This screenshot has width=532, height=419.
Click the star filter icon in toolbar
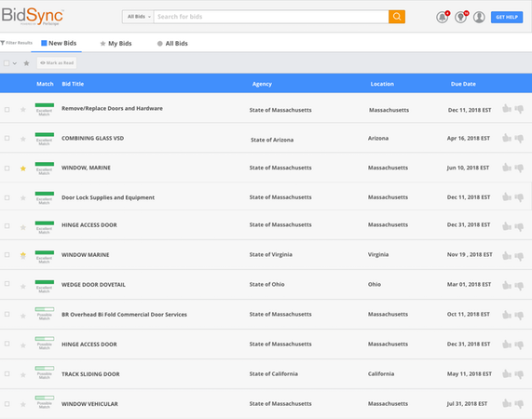click(26, 63)
